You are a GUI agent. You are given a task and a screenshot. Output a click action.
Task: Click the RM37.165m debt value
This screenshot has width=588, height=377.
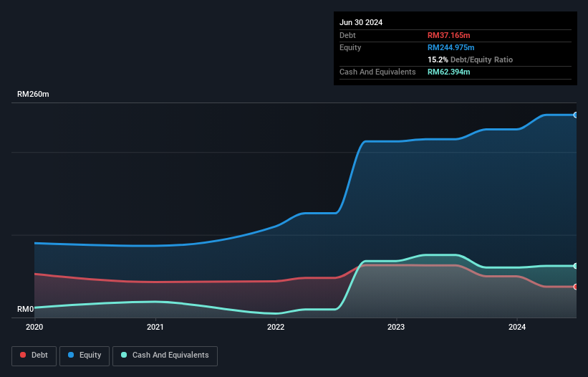pyautogui.click(x=448, y=35)
